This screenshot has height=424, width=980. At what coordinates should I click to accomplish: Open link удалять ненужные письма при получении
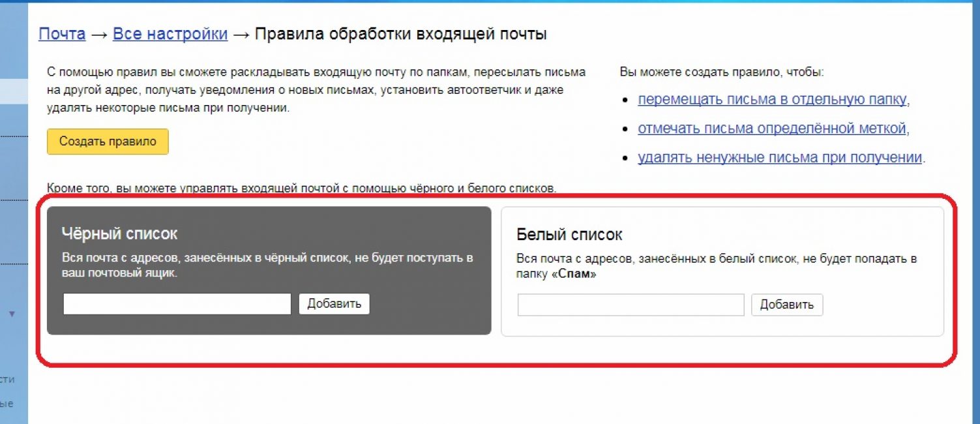[780, 157]
